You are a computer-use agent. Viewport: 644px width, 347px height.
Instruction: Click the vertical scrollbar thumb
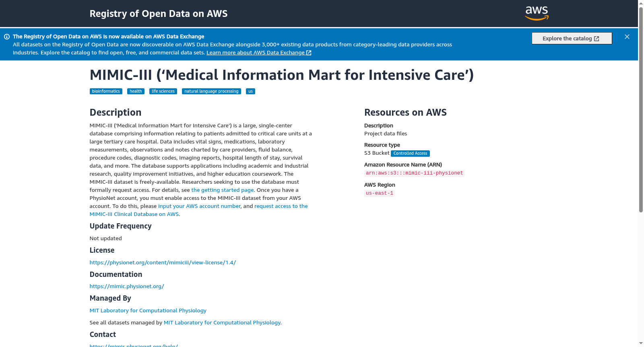pos(641,109)
